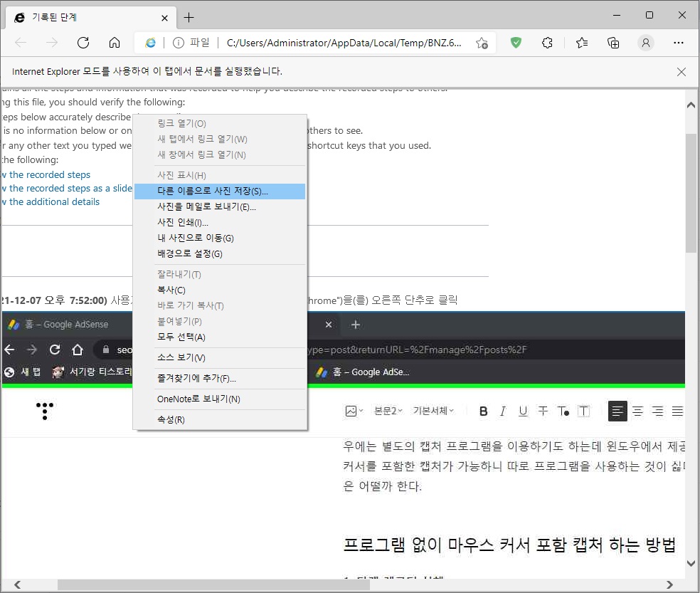Screen dimensions: 700x593
Task: Select the italic formatting icon
Action: [x=504, y=411]
